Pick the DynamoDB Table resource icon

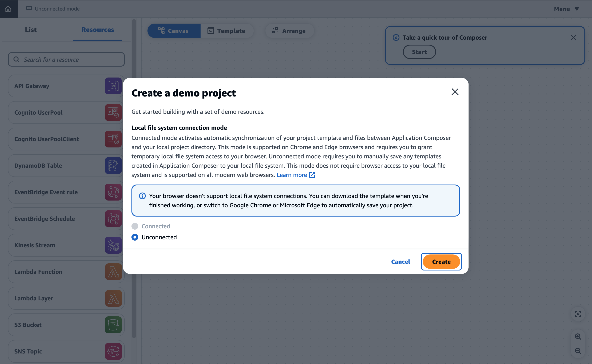click(113, 166)
